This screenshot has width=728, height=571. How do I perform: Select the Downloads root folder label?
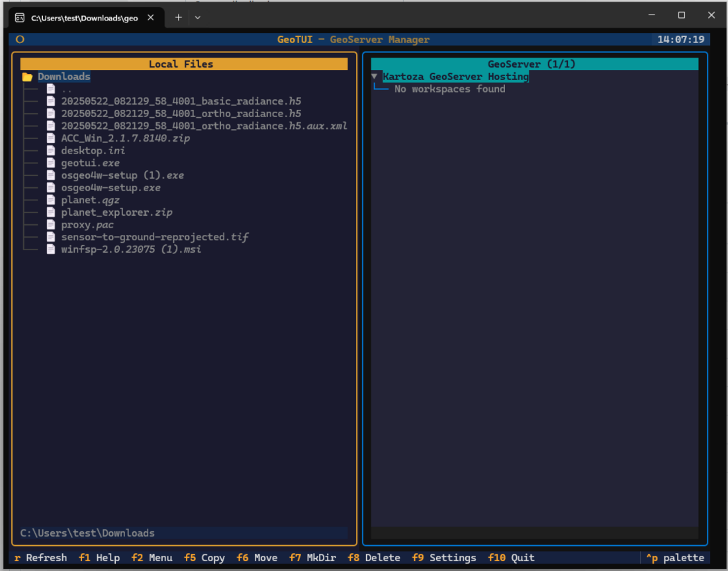[64, 77]
